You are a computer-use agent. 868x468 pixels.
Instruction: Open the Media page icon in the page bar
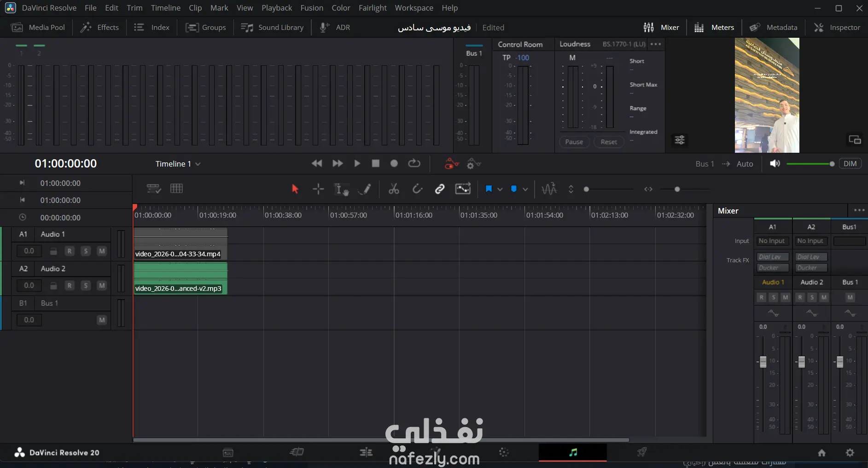(x=228, y=453)
